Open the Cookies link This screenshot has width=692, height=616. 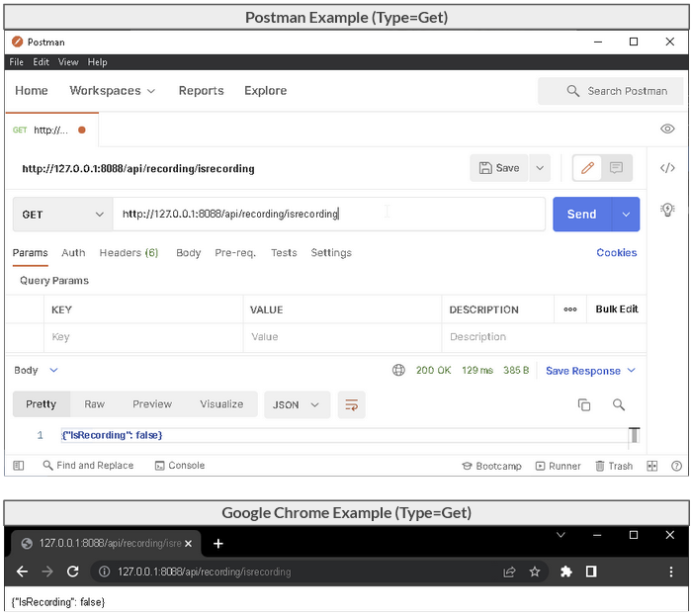(x=616, y=253)
